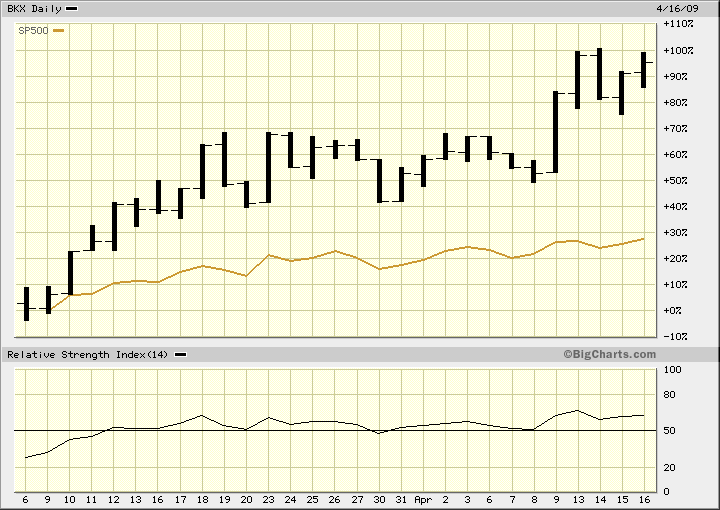Click the date label 8 on axis

tap(534, 499)
